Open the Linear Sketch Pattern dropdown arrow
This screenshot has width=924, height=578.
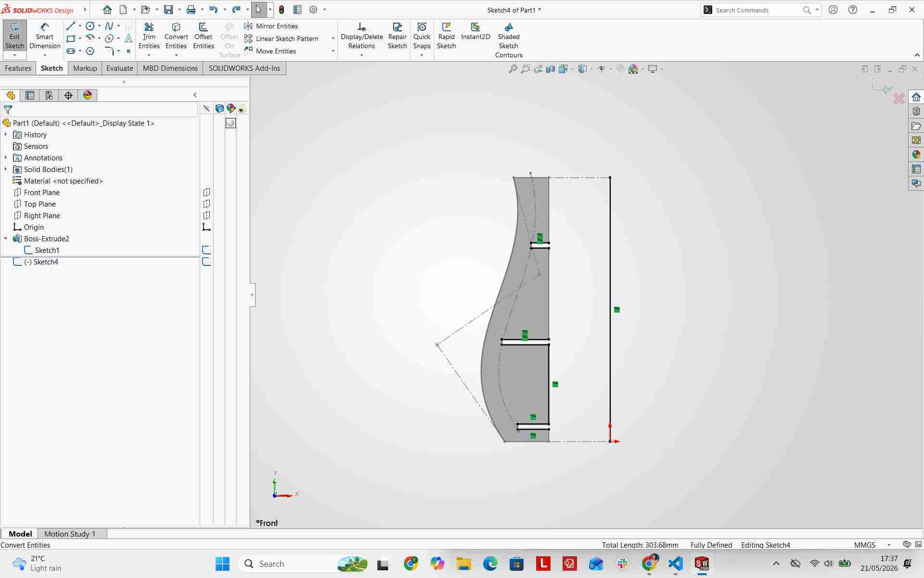coord(333,39)
